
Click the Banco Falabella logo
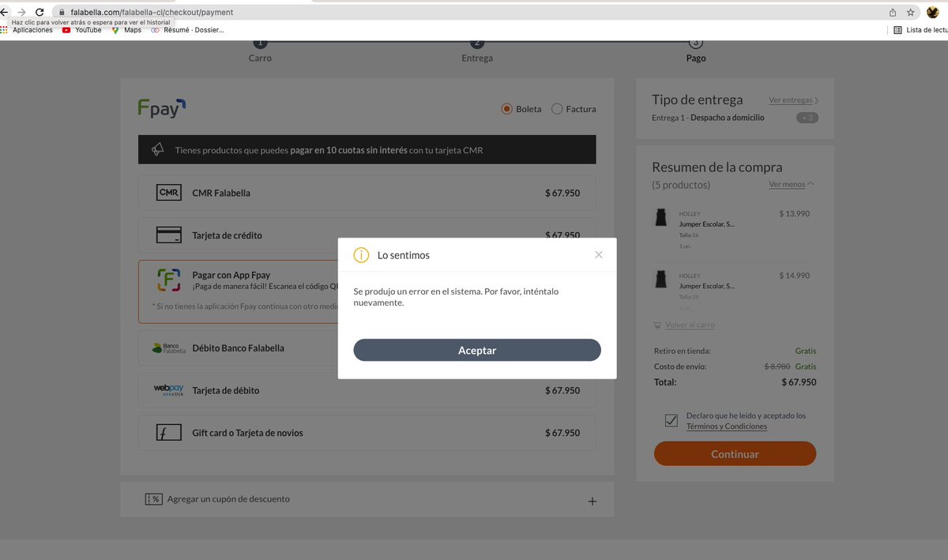point(168,348)
